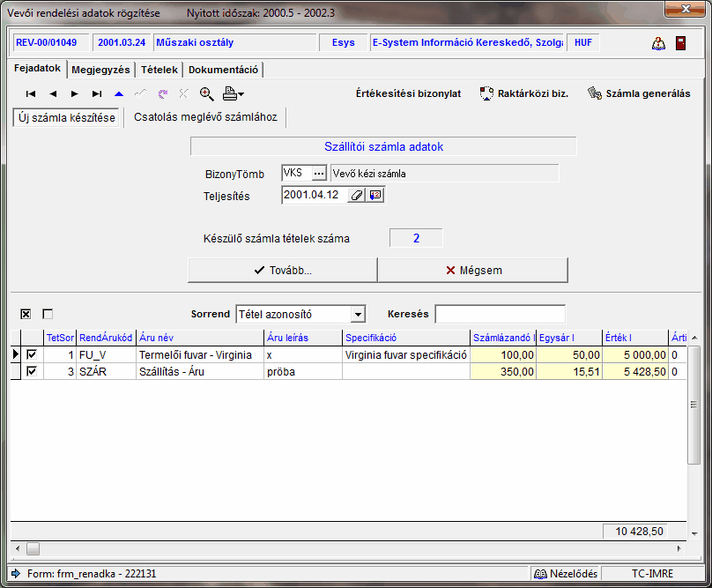The height and width of the screenshot is (588, 712).
Task: Close the window with the title bar X
Action: click(685, 9)
